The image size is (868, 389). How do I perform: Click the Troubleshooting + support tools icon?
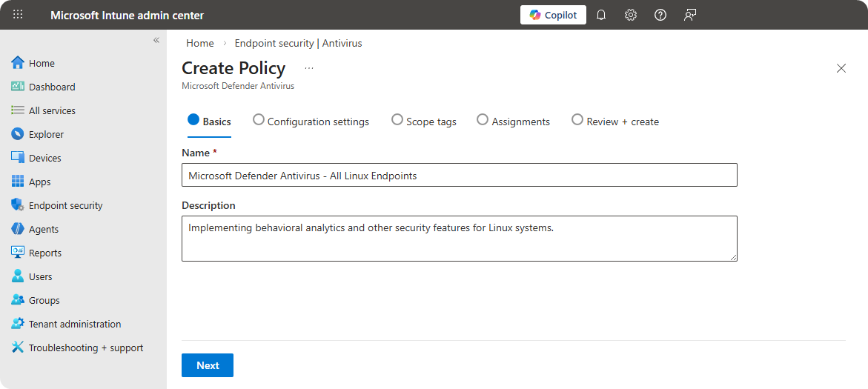point(18,348)
